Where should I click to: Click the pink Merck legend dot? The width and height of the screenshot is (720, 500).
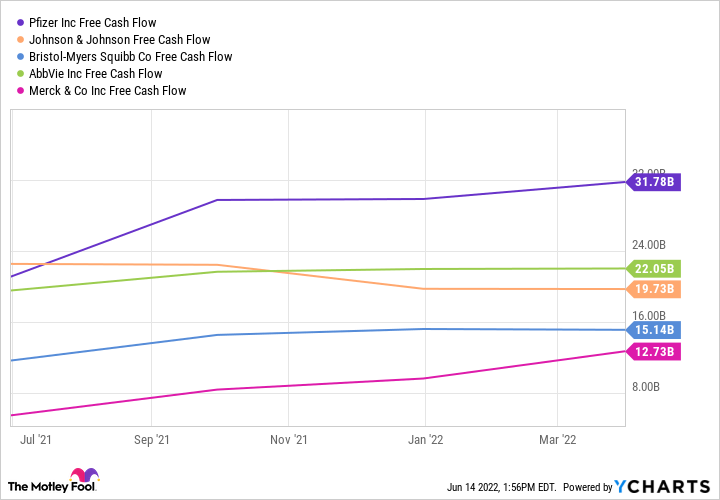(x=21, y=91)
